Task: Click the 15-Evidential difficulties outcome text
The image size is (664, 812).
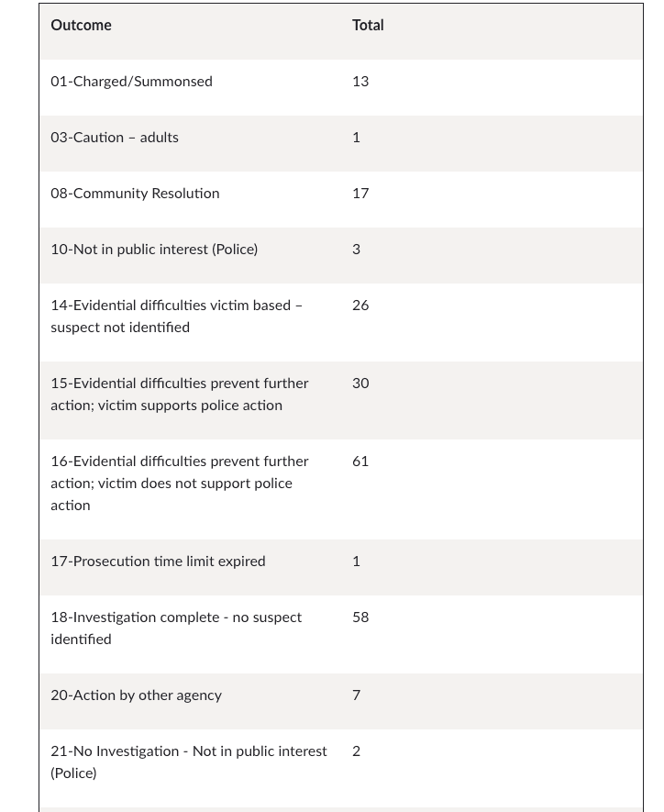Action: click(180, 395)
